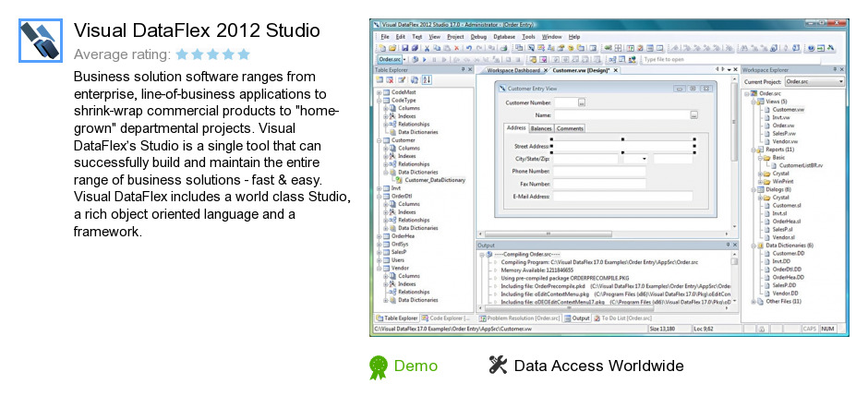Click the pin icon on Output panel
Image resolution: width=868 pixels, height=408 pixels.
(727, 244)
